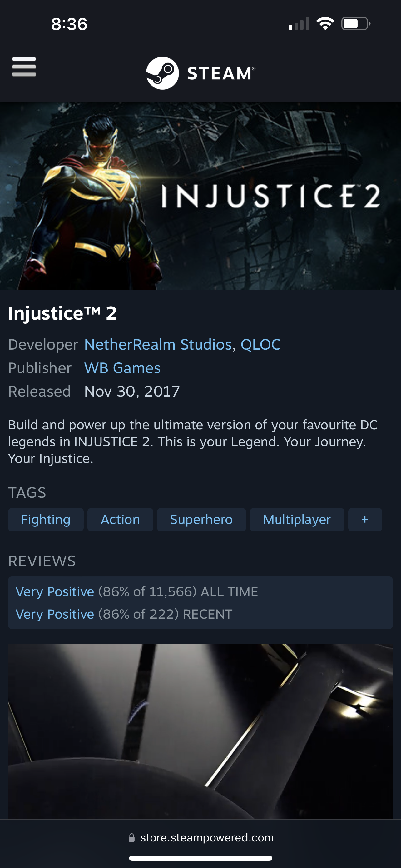Open NetherRealm Studios developer link
This screenshot has height=868, width=401.
coord(158,344)
